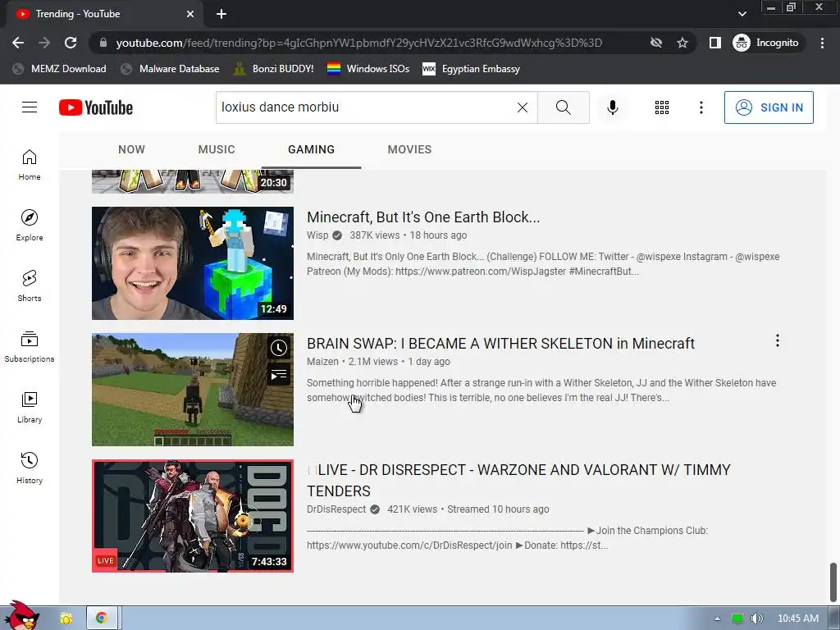Screen dimensions: 840x630
Task: Open Chrome three-dot menu
Action: point(822,43)
